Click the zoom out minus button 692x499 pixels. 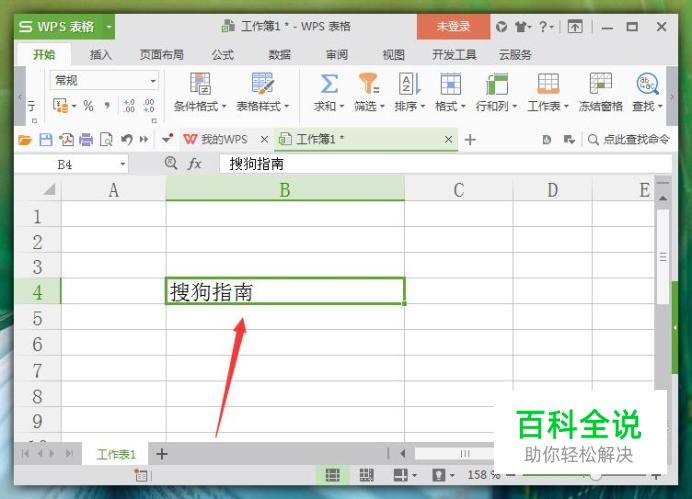pyautogui.click(x=511, y=475)
